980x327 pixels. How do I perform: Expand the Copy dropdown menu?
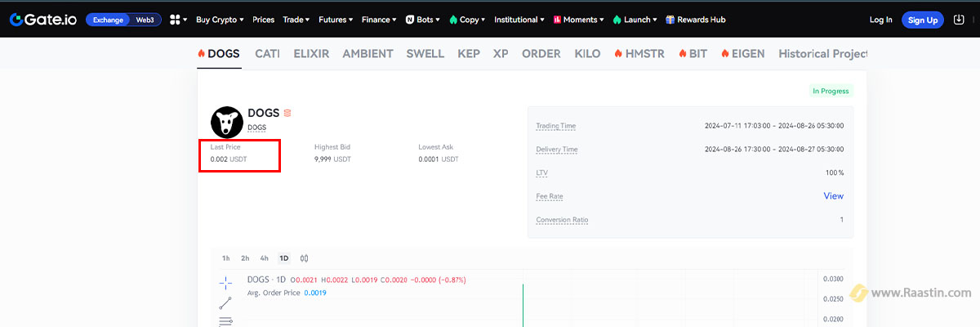(x=467, y=20)
